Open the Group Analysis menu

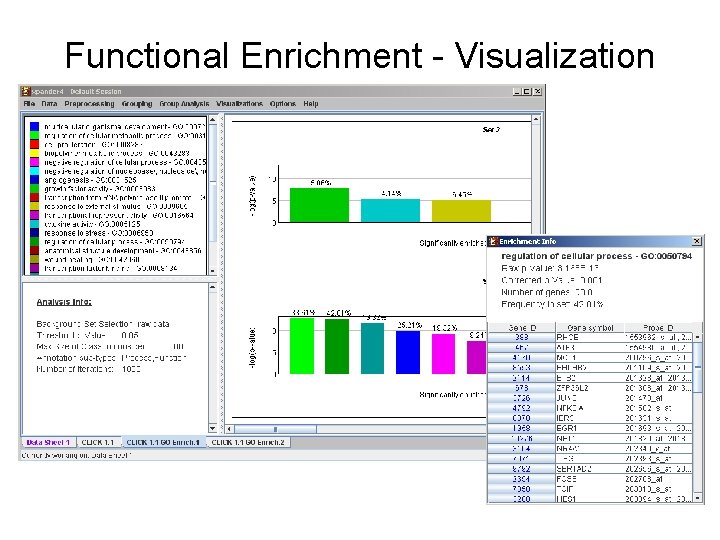[184, 104]
